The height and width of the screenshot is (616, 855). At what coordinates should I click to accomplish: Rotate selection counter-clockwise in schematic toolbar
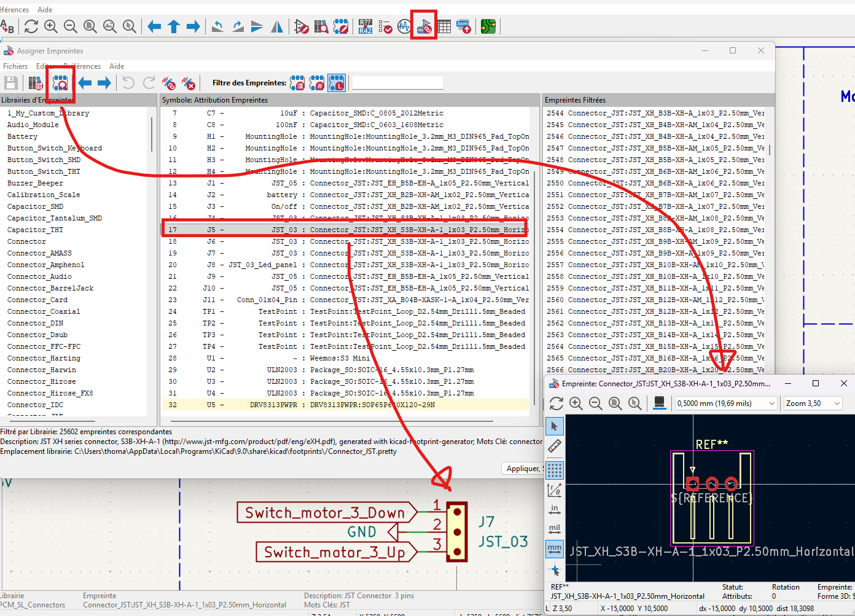click(x=217, y=26)
